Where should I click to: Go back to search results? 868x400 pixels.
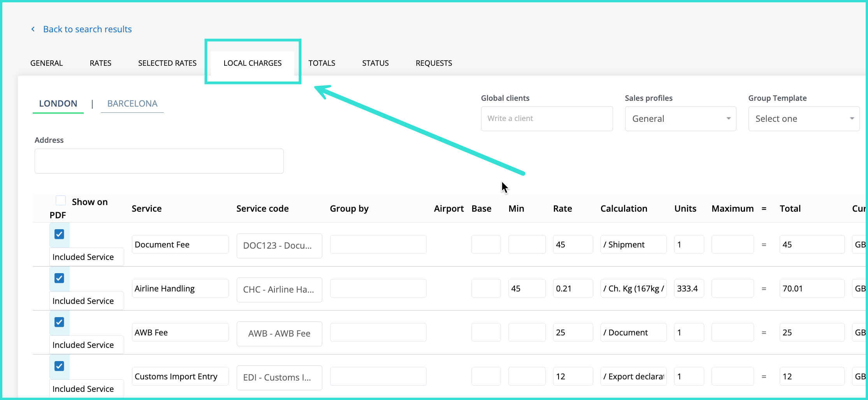87,29
